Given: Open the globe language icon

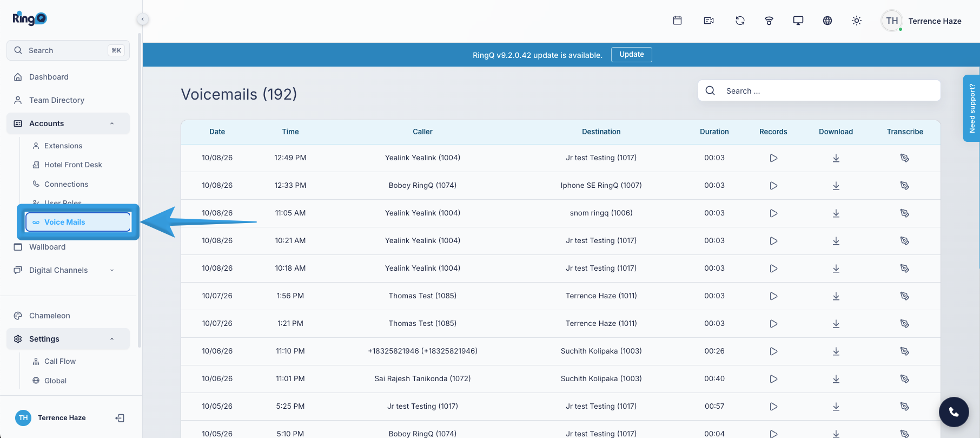Looking at the screenshot, I should (x=827, y=21).
